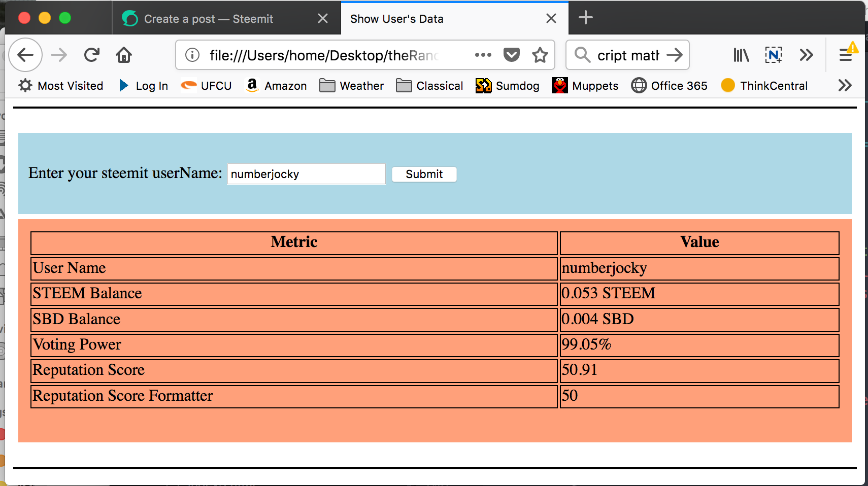Image resolution: width=868 pixels, height=486 pixels.
Task: Click the Value column header
Action: pos(699,242)
